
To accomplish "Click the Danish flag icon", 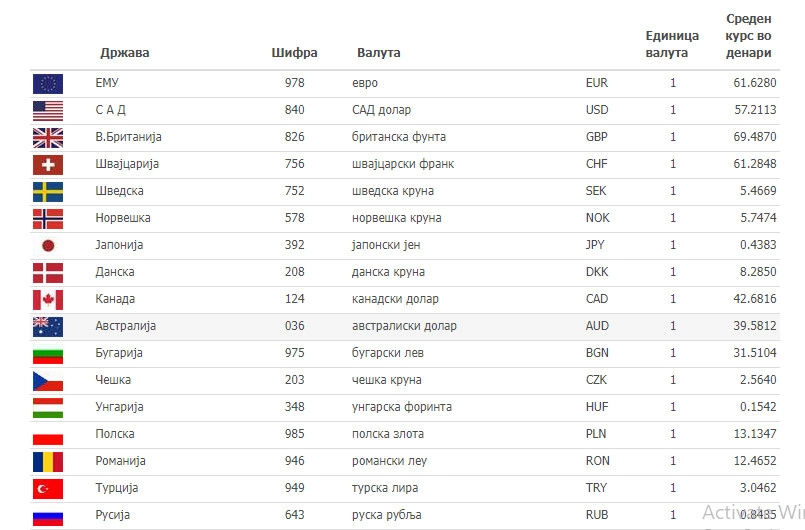I will (x=47, y=272).
